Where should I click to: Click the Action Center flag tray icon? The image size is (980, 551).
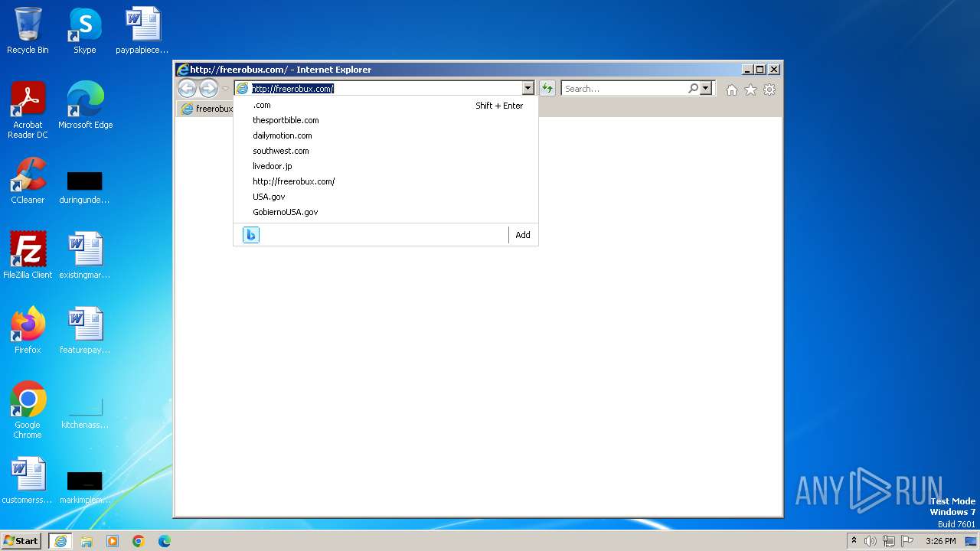click(x=907, y=541)
